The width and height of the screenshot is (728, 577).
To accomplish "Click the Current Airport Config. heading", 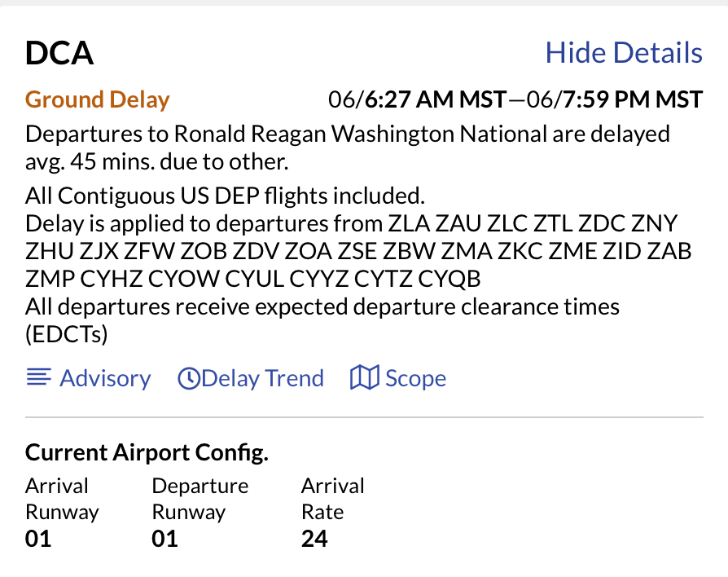I will pos(147,453).
